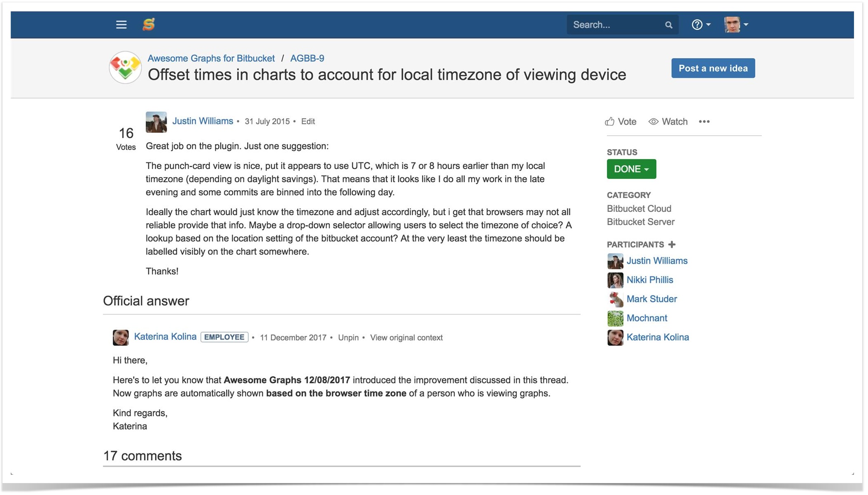868x495 pixels.
Task: Add a participant with the plus icon
Action: 672,244
